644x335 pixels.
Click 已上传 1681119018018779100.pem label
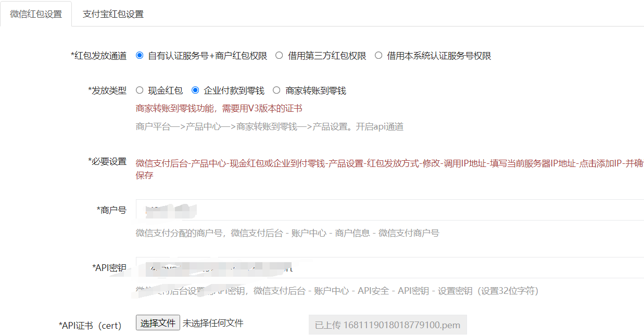click(388, 325)
